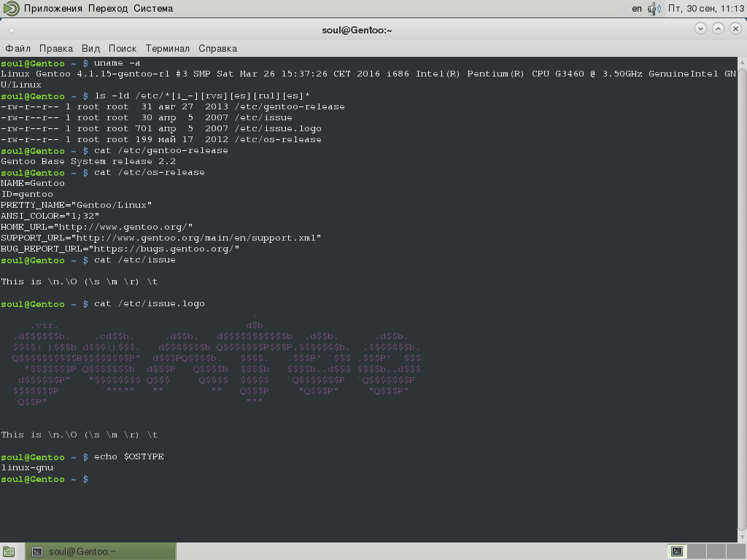
Task: Open the Терминал menu
Action: pos(167,49)
